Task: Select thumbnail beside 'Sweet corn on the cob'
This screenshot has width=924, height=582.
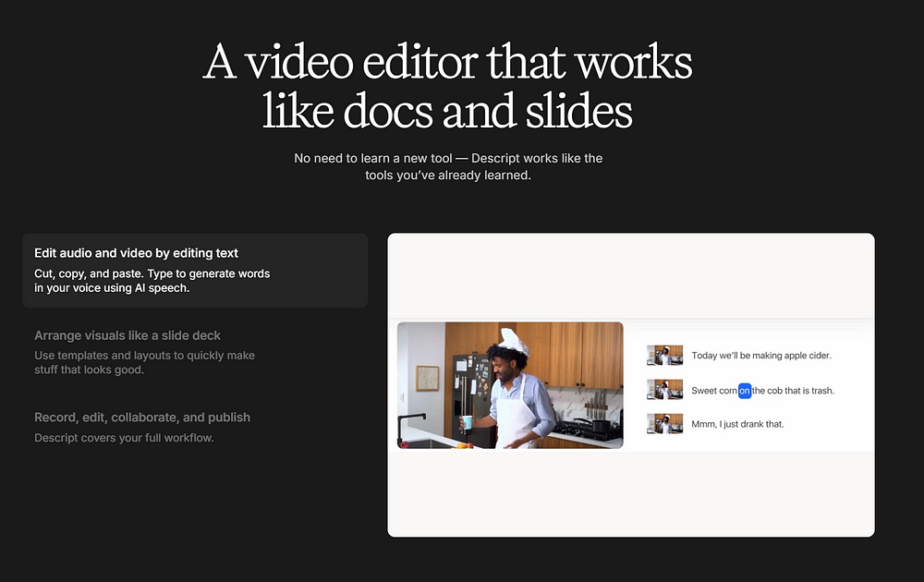Action: click(664, 390)
